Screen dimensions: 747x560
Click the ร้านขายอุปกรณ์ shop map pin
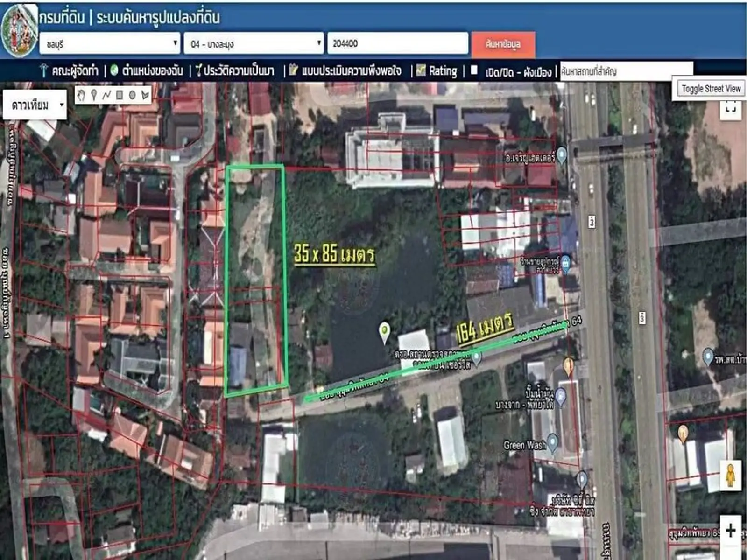566,264
